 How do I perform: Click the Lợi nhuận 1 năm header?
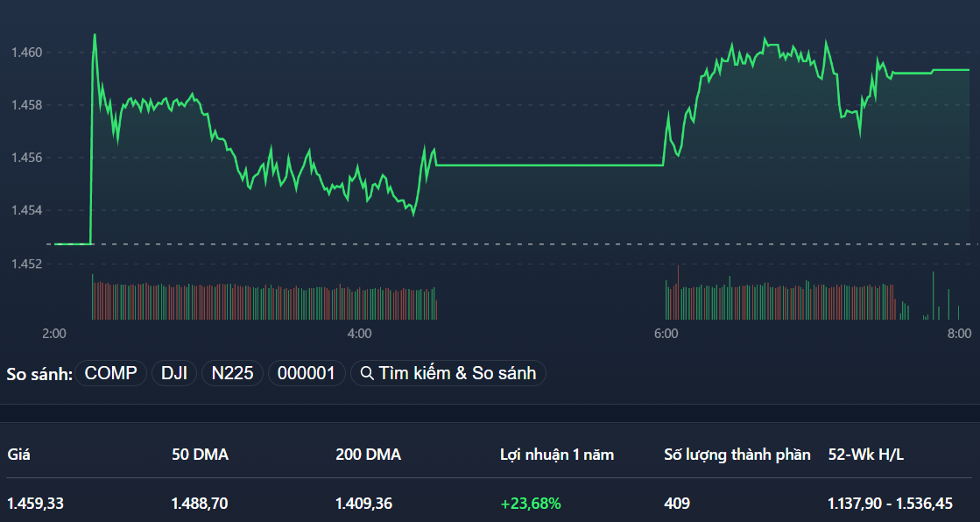pyautogui.click(x=557, y=455)
